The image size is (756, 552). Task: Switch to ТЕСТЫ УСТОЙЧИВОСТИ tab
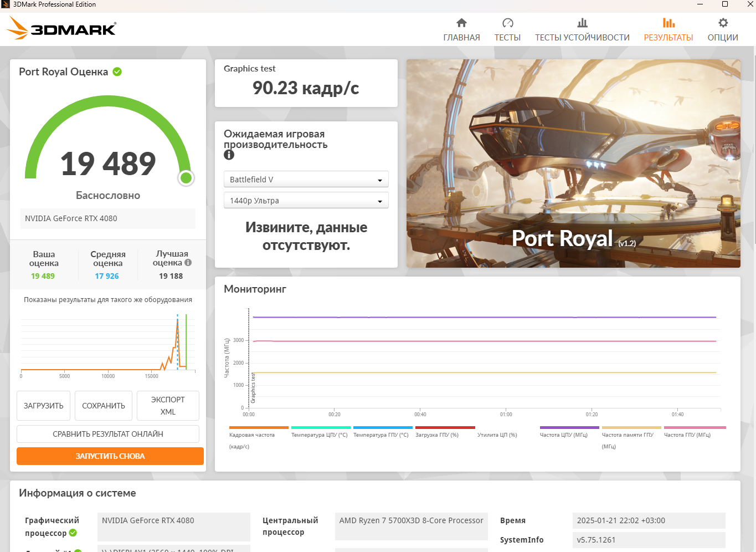click(582, 30)
